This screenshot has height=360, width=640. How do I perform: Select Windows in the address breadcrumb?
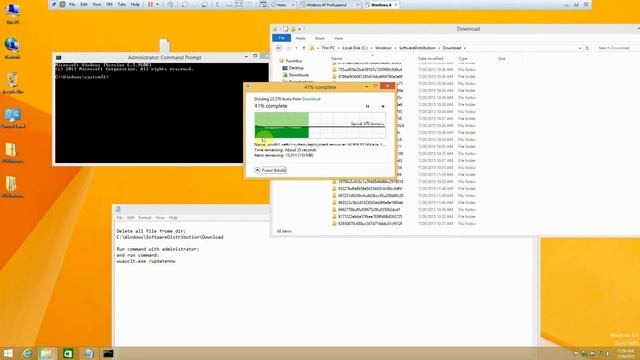tap(383, 48)
